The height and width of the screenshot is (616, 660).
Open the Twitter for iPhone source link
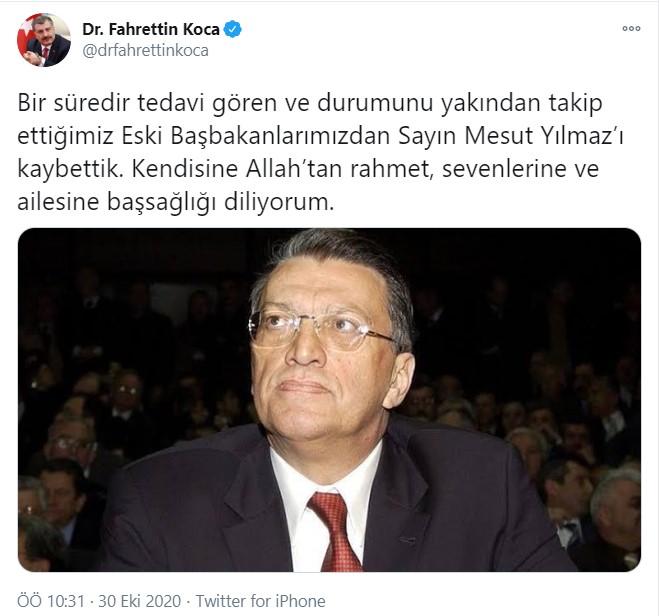[x=260, y=601]
